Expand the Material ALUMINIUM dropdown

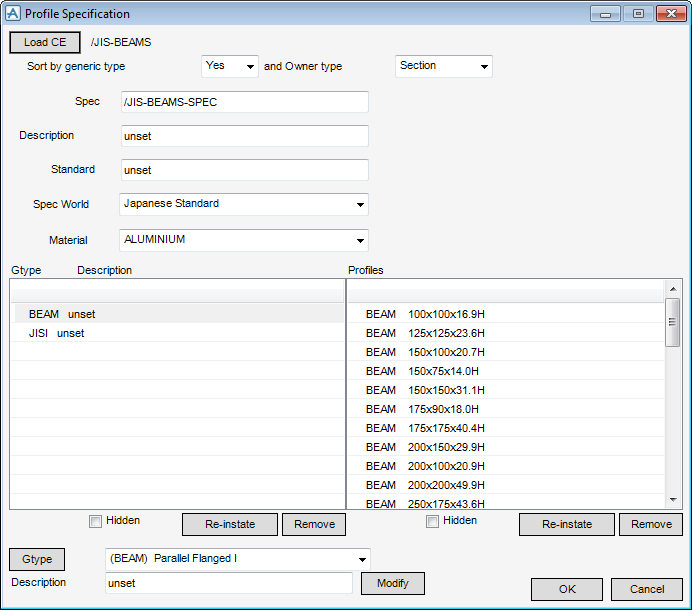tap(244, 240)
